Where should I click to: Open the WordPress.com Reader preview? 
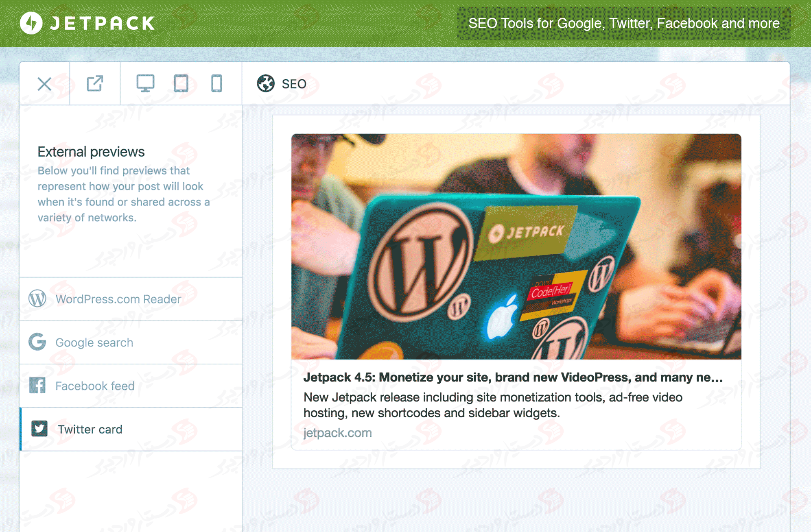[x=118, y=299]
